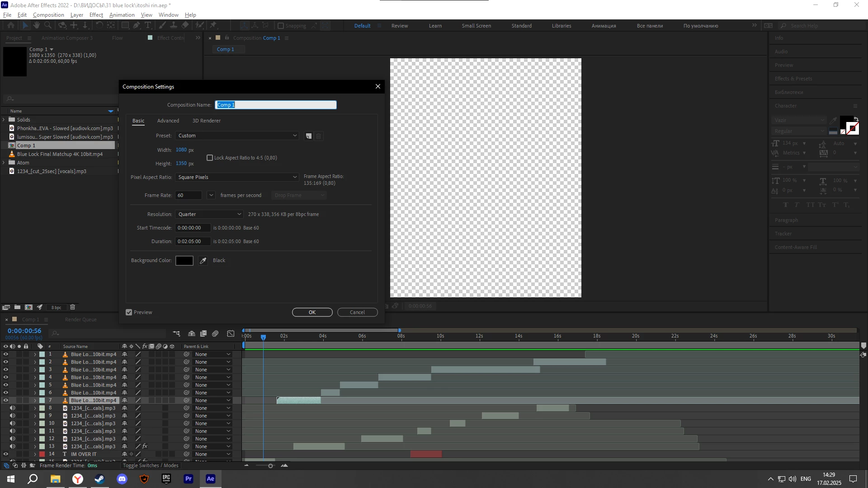Select the Pen tool in toolbar
This screenshot has height=488, width=868.
click(x=136, y=26)
